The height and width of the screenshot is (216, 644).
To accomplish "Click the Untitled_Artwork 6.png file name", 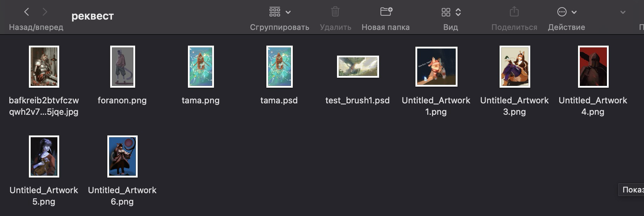I will tap(122, 196).
